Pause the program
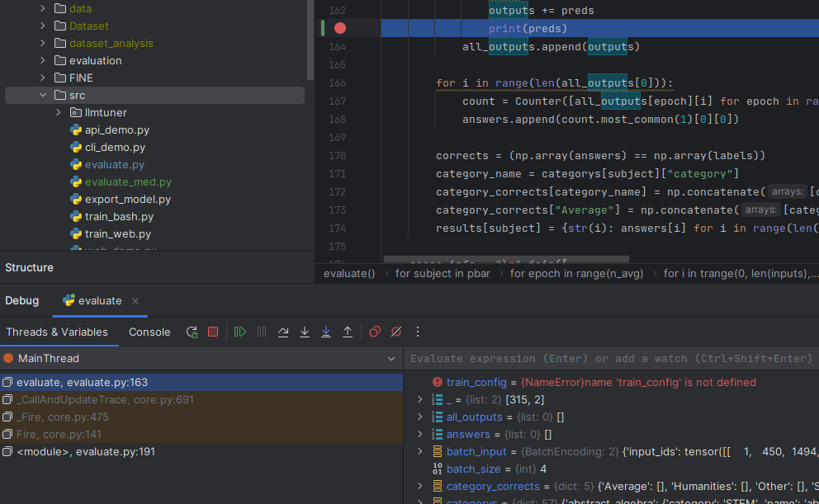Viewport: 819px width, 504px height. click(261, 332)
